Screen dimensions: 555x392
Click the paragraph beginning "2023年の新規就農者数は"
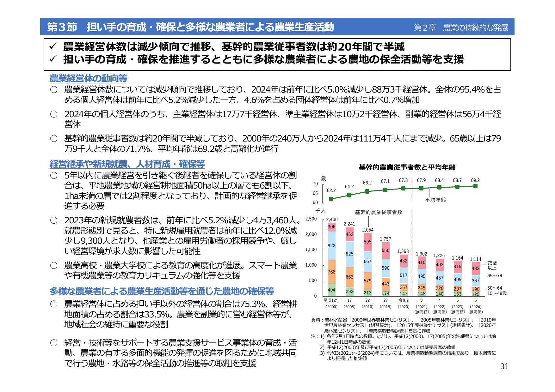point(182,236)
